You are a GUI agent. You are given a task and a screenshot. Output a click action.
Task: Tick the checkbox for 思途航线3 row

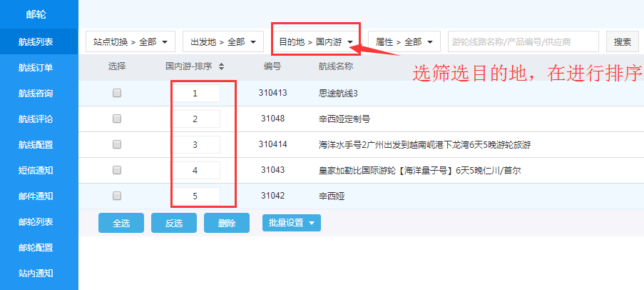[x=117, y=93]
